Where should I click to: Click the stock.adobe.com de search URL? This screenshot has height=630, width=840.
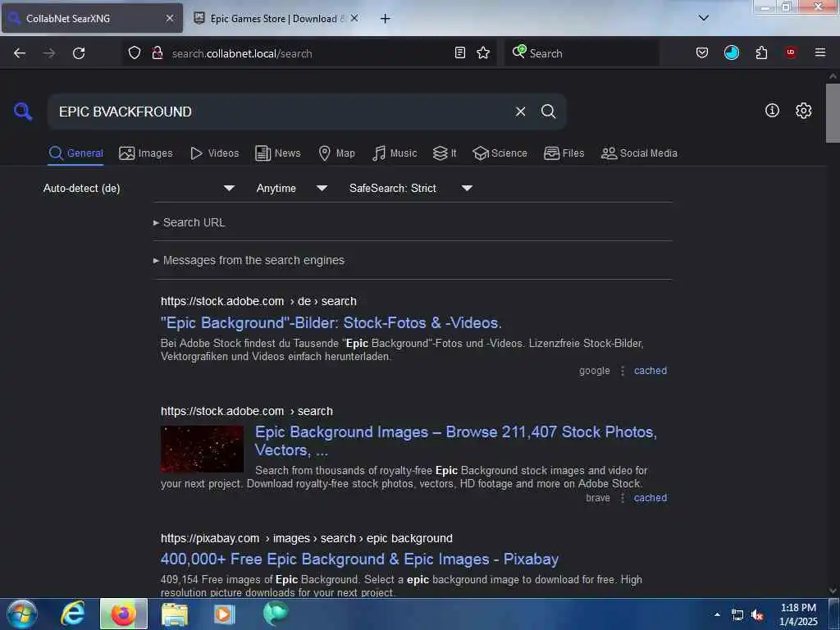[x=258, y=301]
